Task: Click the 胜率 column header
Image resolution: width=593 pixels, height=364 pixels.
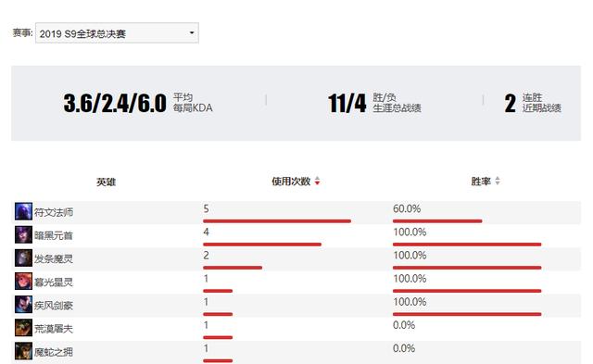Action: coord(481,182)
